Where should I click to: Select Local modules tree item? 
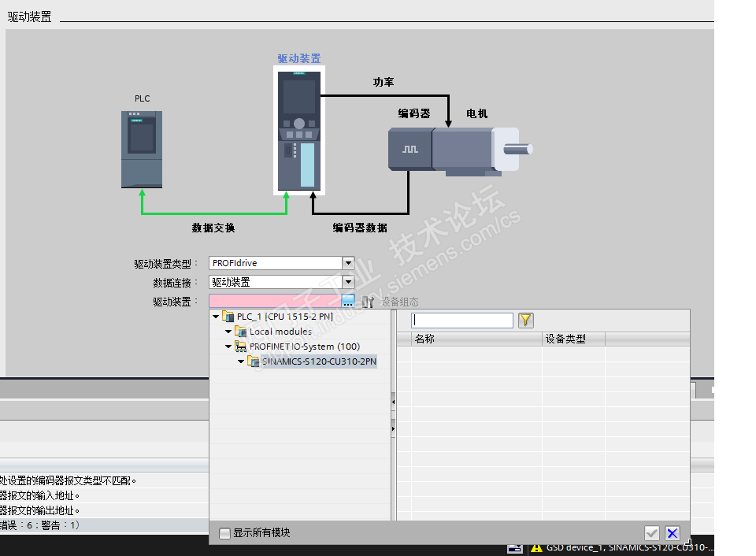pos(280,332)
